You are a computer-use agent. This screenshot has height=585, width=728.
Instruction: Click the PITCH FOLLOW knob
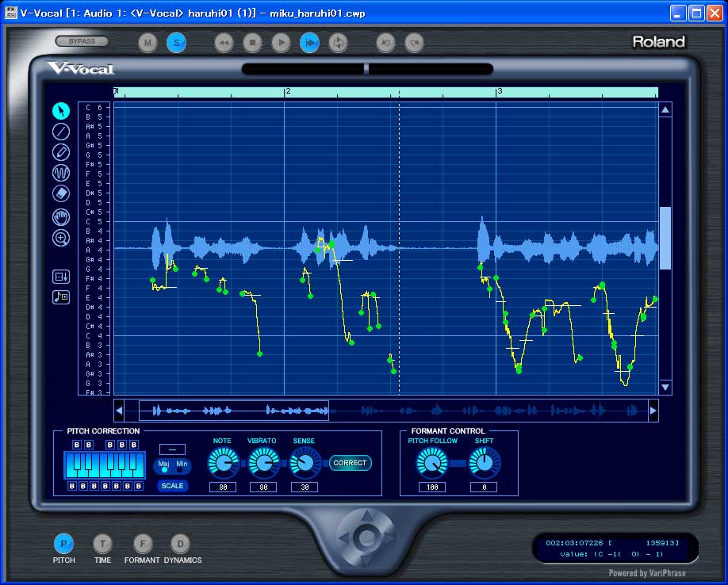click(x=432, y=462)
